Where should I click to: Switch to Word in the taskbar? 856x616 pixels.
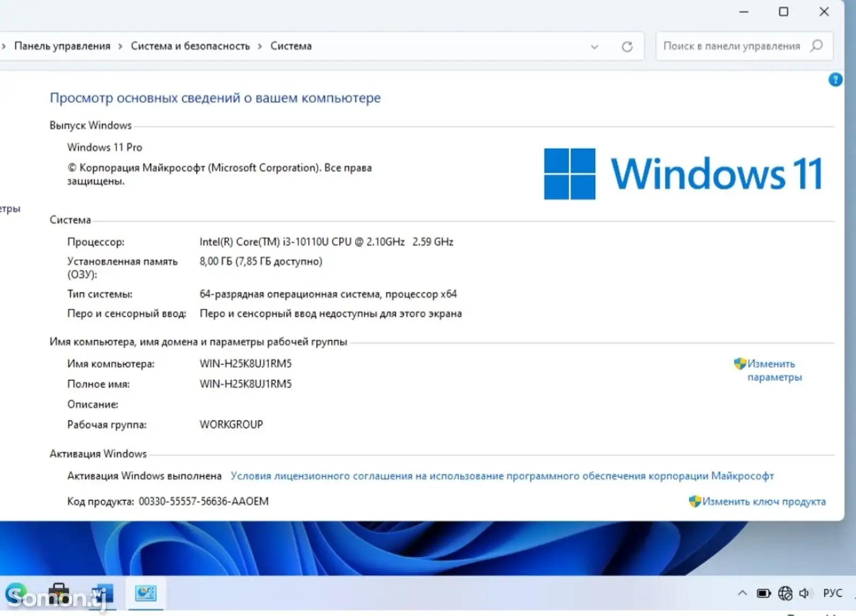point(102,594)
